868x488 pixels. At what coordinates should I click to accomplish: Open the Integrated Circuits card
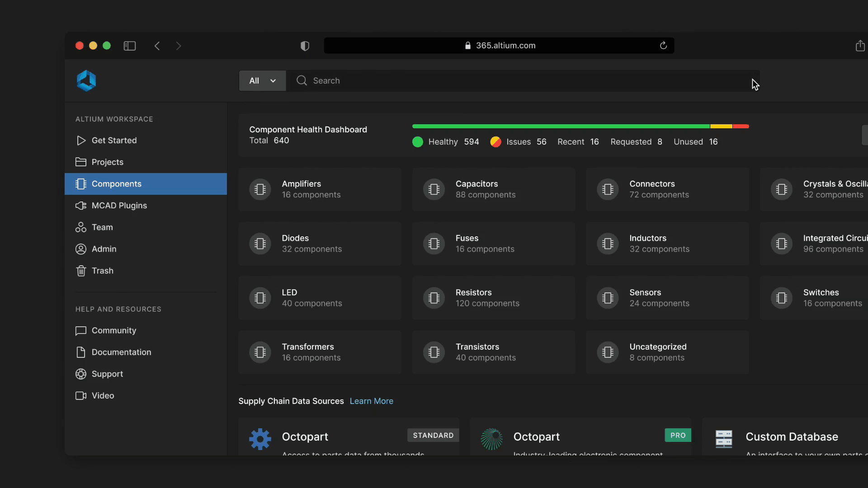[814, 244]
